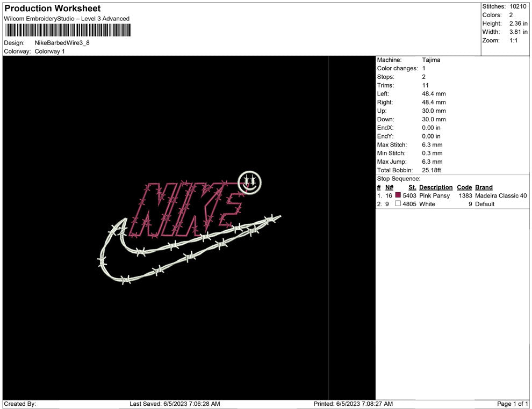
Task: Click the Stop Sequence heading
Action: pos(399,179)
